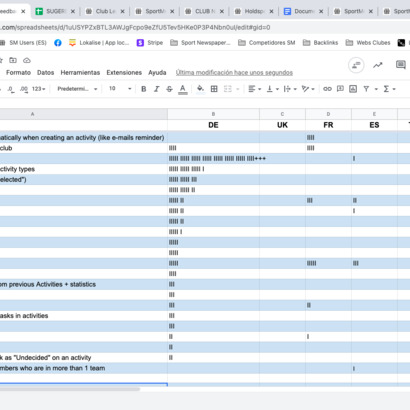Open horizontal align dropdown
This screenshot has height=410, width=410.
[x=254, y=89]
